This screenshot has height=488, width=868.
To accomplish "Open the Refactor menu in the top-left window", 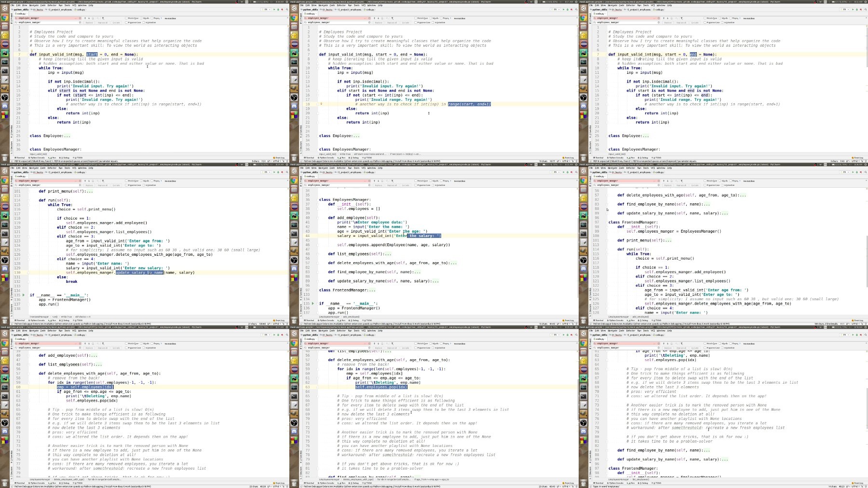I will point(52,5).
